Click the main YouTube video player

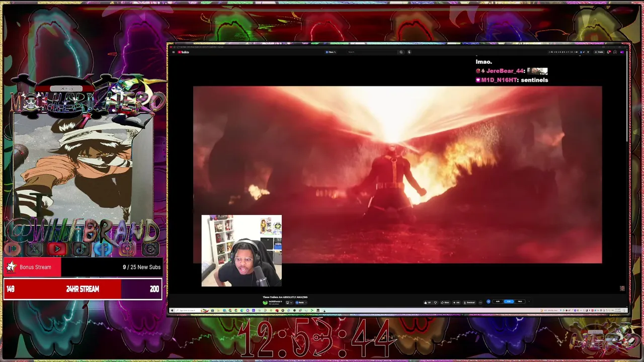(397, 174)
